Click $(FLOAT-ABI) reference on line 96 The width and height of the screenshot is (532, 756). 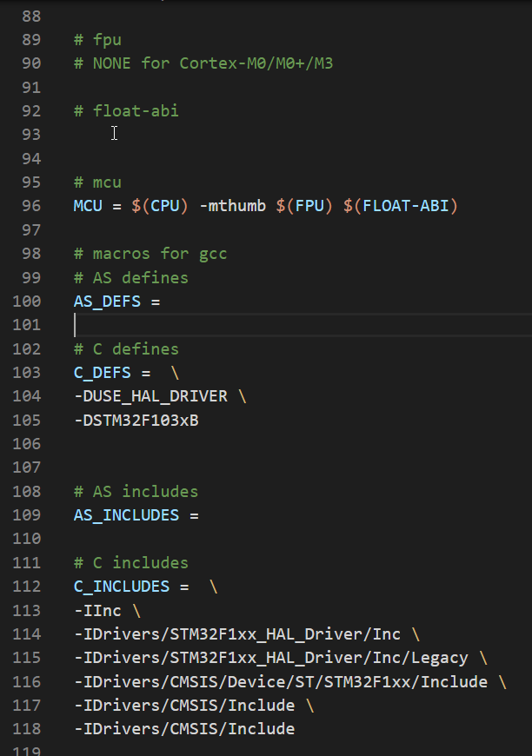[x=401, y=206]
